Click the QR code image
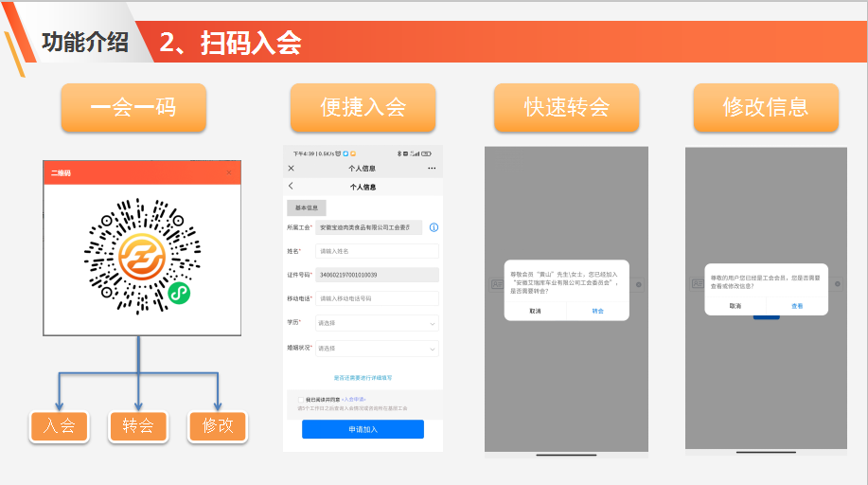The height and width of the screenshot is (485, 868). 142,257
